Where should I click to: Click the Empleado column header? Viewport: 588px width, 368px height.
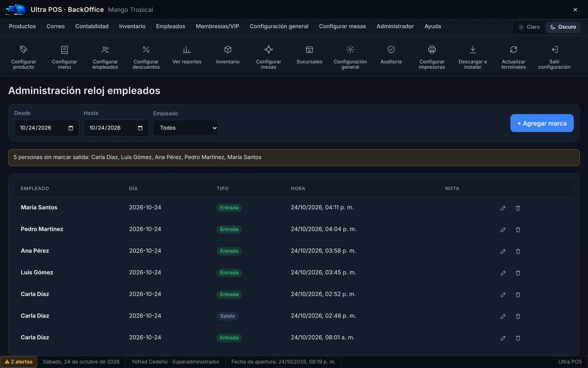pos(35,188)
